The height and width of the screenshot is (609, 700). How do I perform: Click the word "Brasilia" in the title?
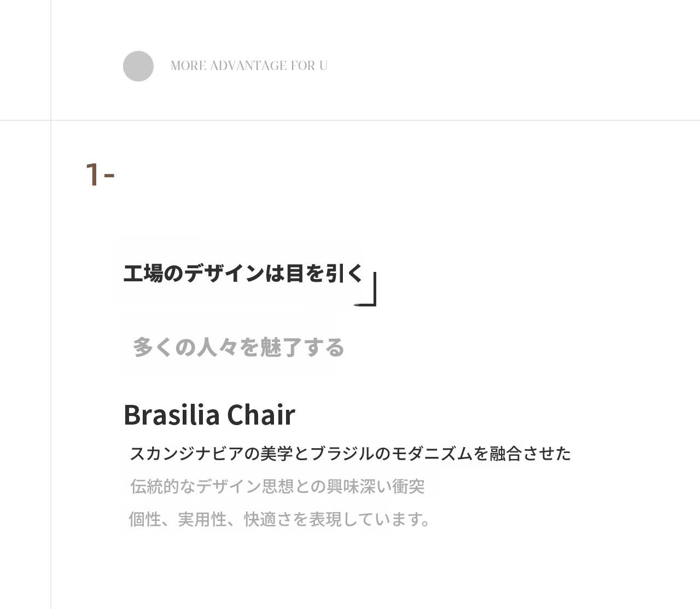click(171, 414)
